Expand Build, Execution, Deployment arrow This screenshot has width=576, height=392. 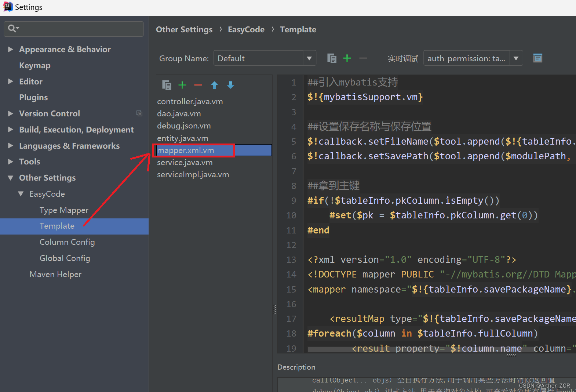pos(11,130)
